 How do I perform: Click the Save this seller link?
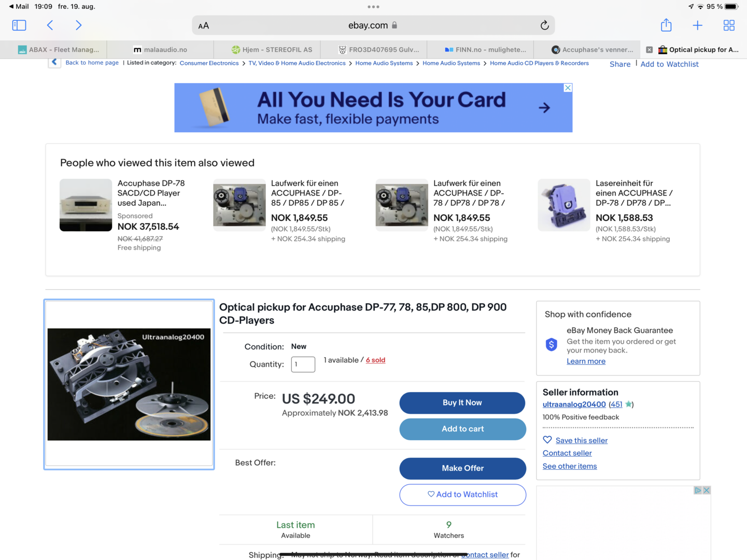pyautogui.click(x=582, y=440)
